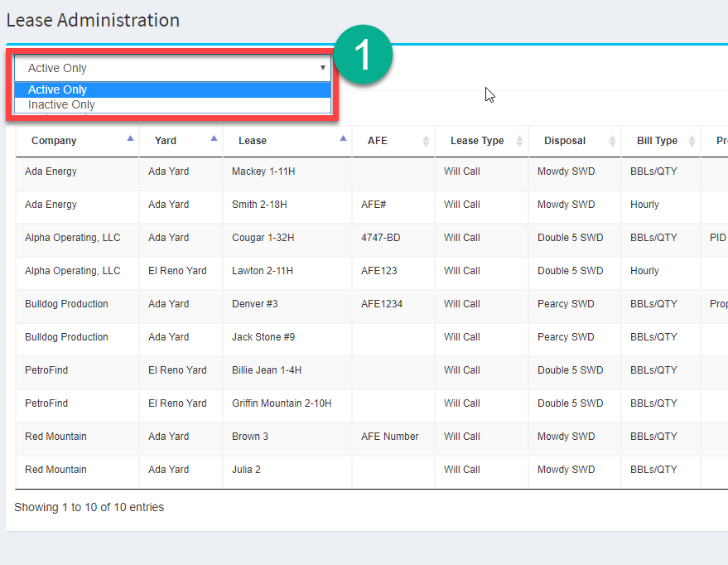Click PetroFind in Billie Jean 1-4H row

coord(46,370)
